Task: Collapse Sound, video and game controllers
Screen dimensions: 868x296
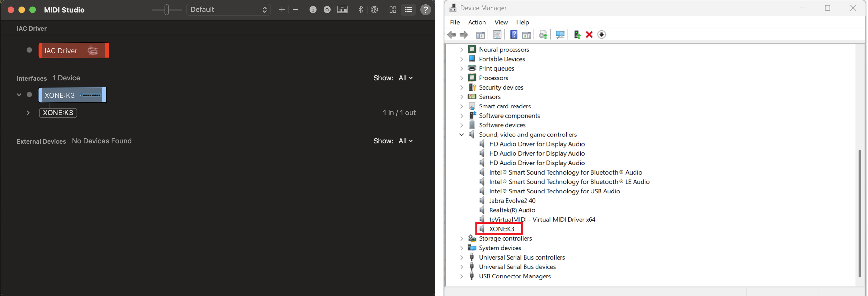Action: (462, 134)
